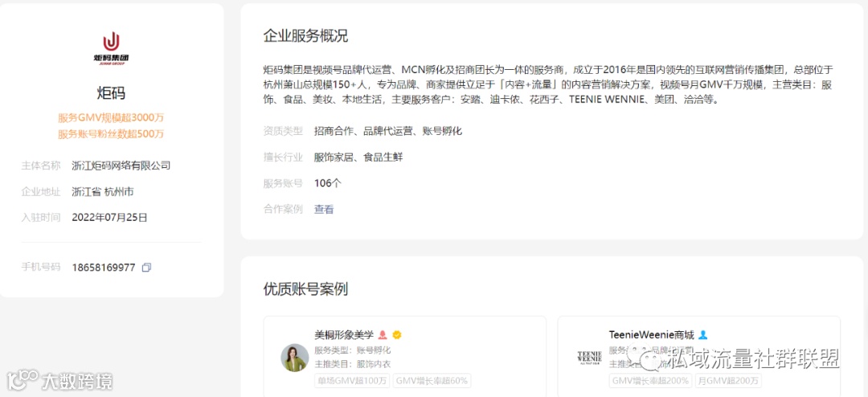This screenshot has height=397, width=868.
Task: Click the 炬码集团 company logo
Action: click(111, 49)
